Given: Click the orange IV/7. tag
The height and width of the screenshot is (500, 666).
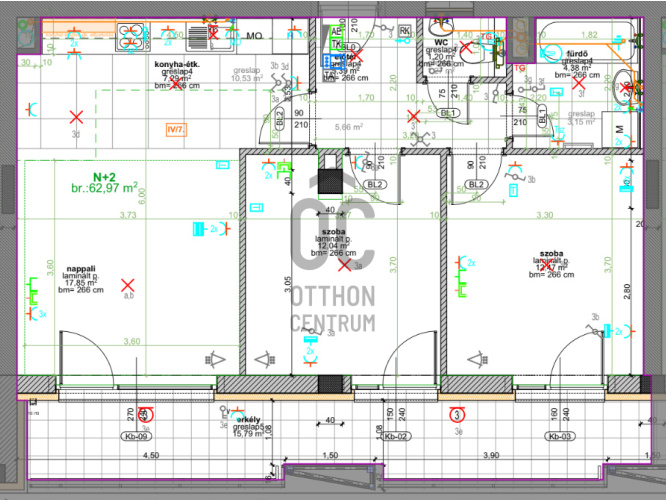Looking at the screenshot, I should click(x=176, y=128).
